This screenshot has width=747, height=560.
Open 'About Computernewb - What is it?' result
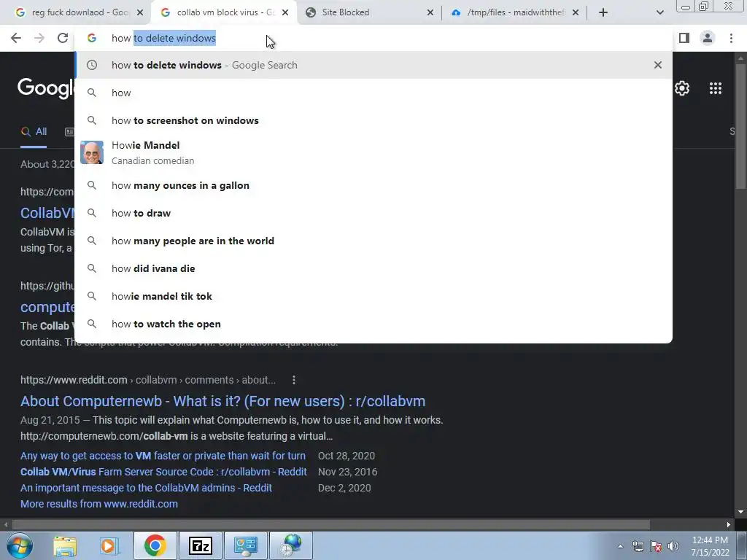coord(222,401)
